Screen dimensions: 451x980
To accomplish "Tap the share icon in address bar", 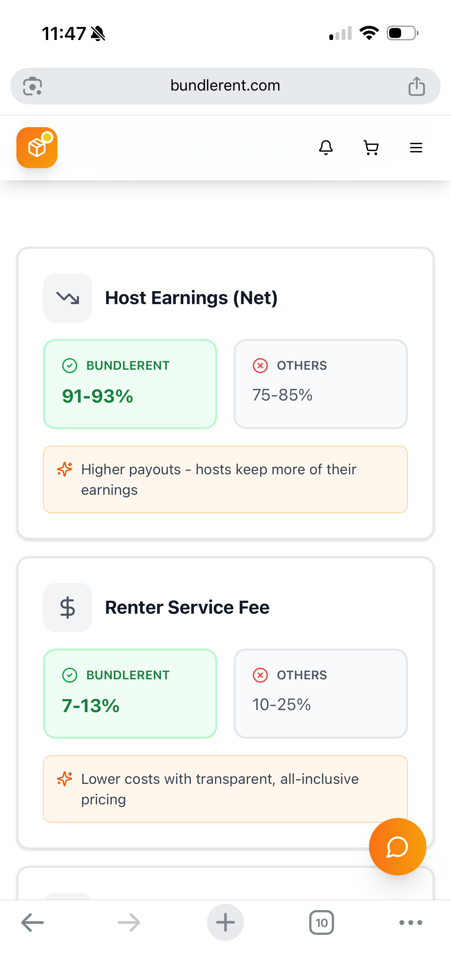I will click(416, 86).
